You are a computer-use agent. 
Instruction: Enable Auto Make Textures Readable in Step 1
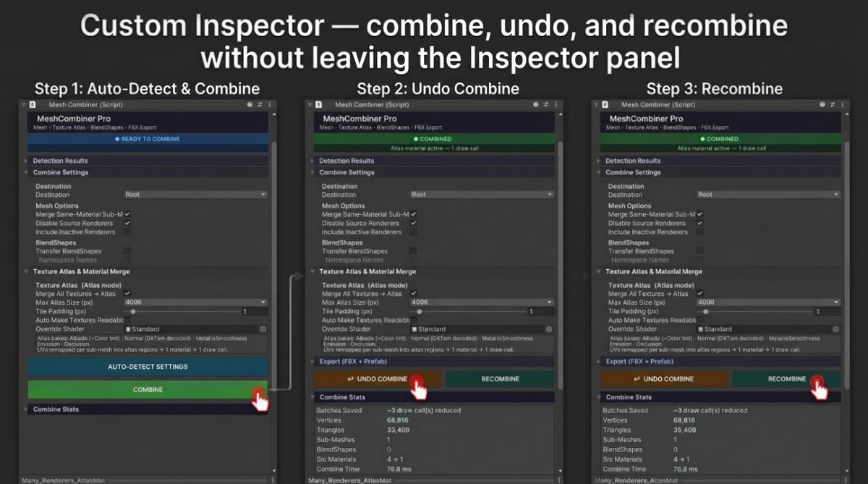(x=127, y=320)
